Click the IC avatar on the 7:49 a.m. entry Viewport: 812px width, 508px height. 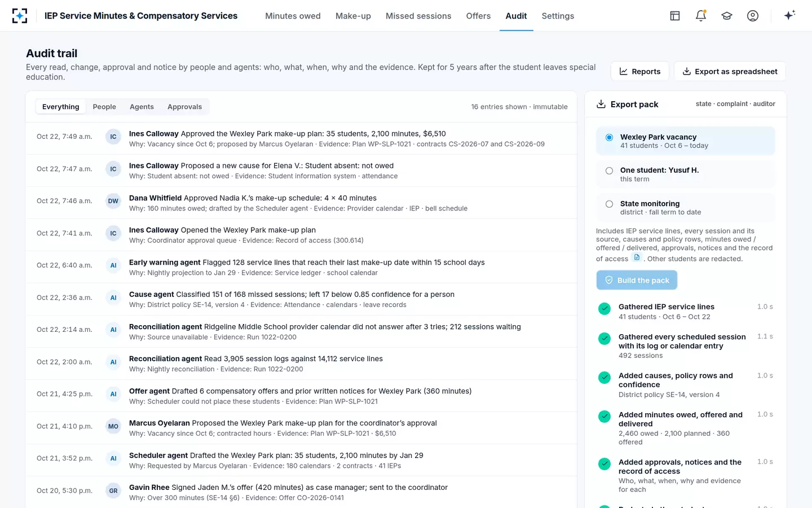(x=113, y=137)
